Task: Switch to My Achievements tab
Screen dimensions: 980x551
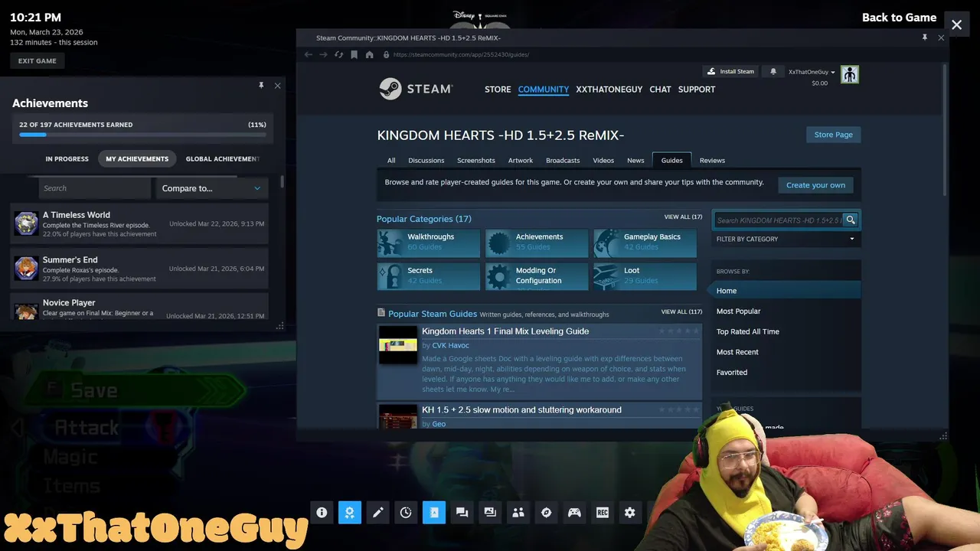Action: (x=137, y=159)
